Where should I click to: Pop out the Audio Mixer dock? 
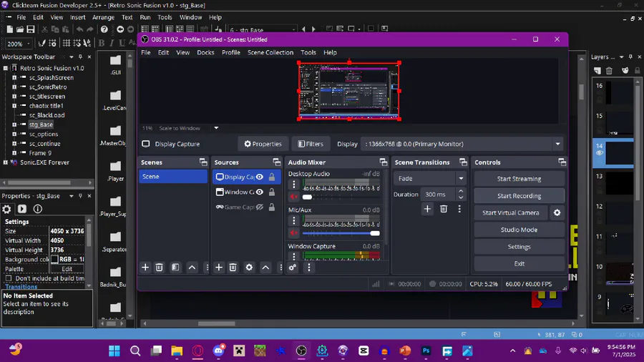[x=384, y=162]
